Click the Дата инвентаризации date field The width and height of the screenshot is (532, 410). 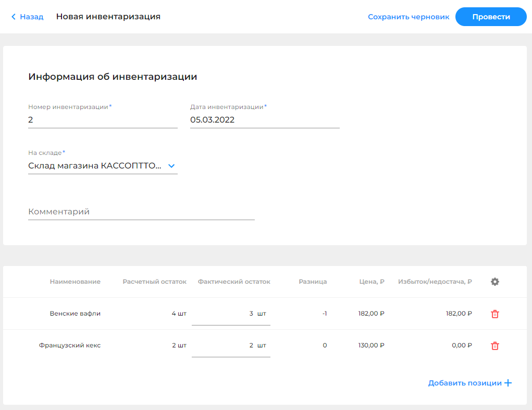[264, 120]
